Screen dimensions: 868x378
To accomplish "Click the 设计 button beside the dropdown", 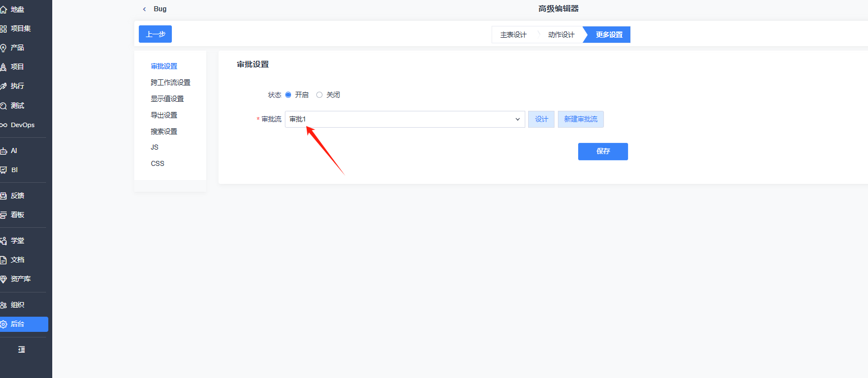I will [x=541, y=119].
